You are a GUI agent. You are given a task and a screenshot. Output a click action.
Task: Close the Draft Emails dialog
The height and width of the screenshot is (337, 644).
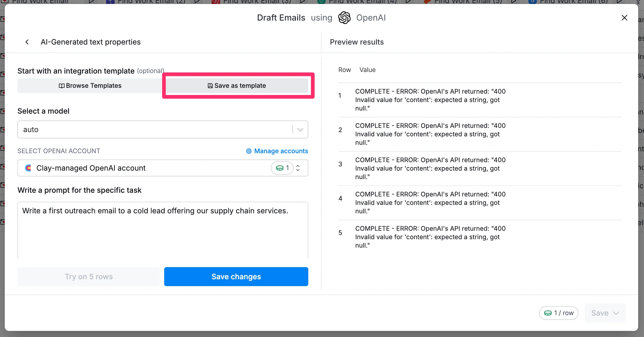tap(624, 18)
